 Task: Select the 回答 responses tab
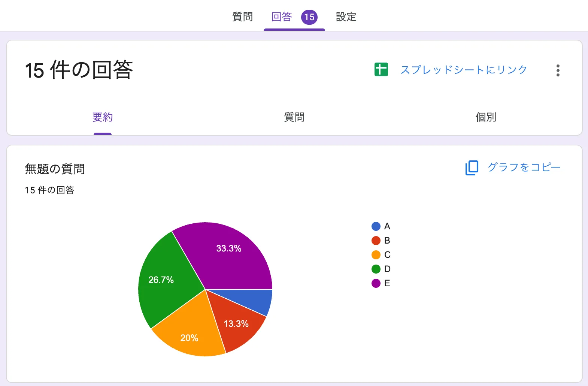pos(282,17)
